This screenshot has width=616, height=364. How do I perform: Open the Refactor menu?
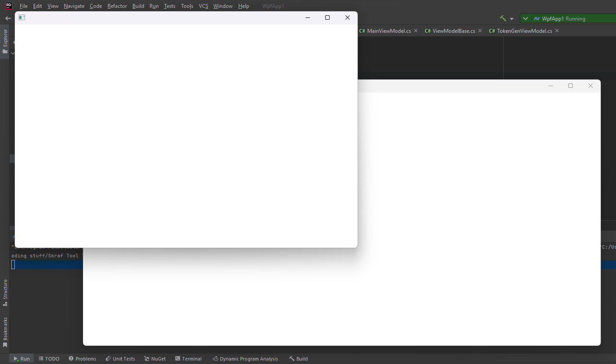click(117, 6)
